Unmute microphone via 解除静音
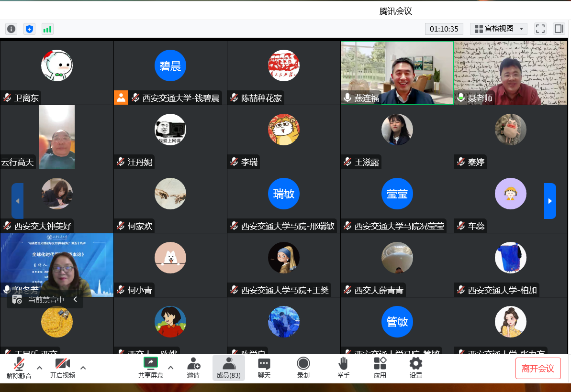This screenshot has width=571, height=392. pos(19,368)
